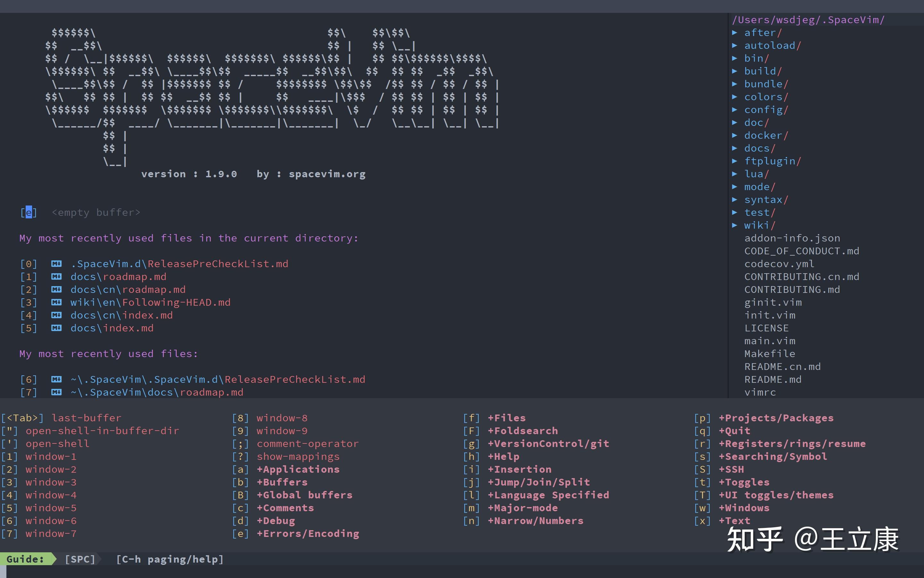This screenshot has width=924, height=578.
Task: Choose open-shell-in-buffer-dir mapping
Action: tap(102, 431)
